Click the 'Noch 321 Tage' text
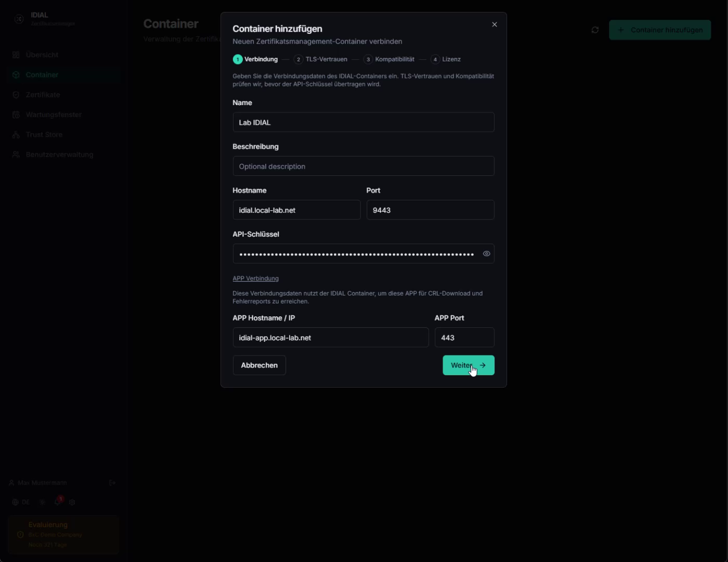Image resolution: width=728 pixels, height=562 pixels. 48,545
